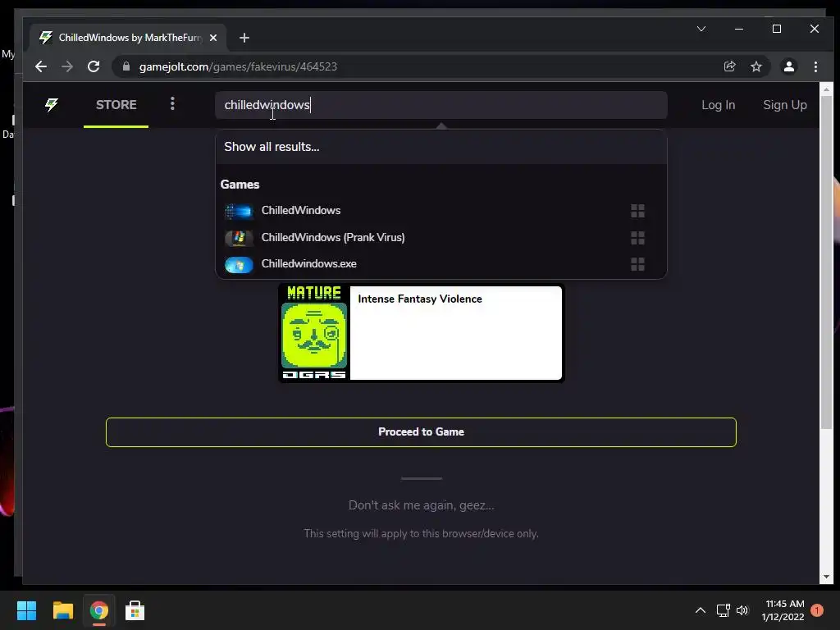Image resolution: width=840 pixels, height=630 pixels.
Task: Open Chrome tab search chevron
Action: click(701, 29)
